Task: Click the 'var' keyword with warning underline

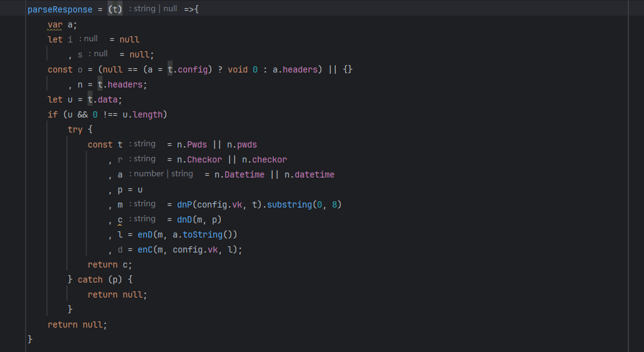Action: coord(54,24)
